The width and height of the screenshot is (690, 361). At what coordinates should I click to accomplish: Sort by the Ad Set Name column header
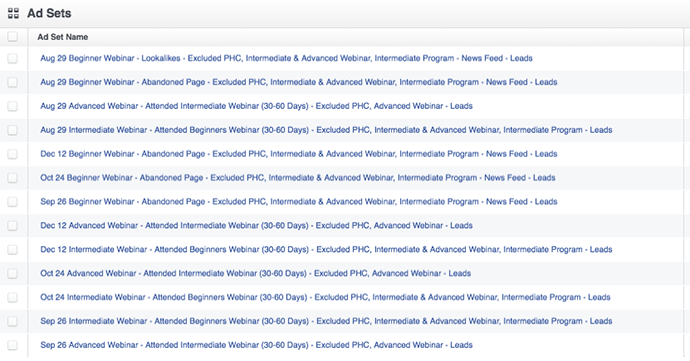point(62,37)
